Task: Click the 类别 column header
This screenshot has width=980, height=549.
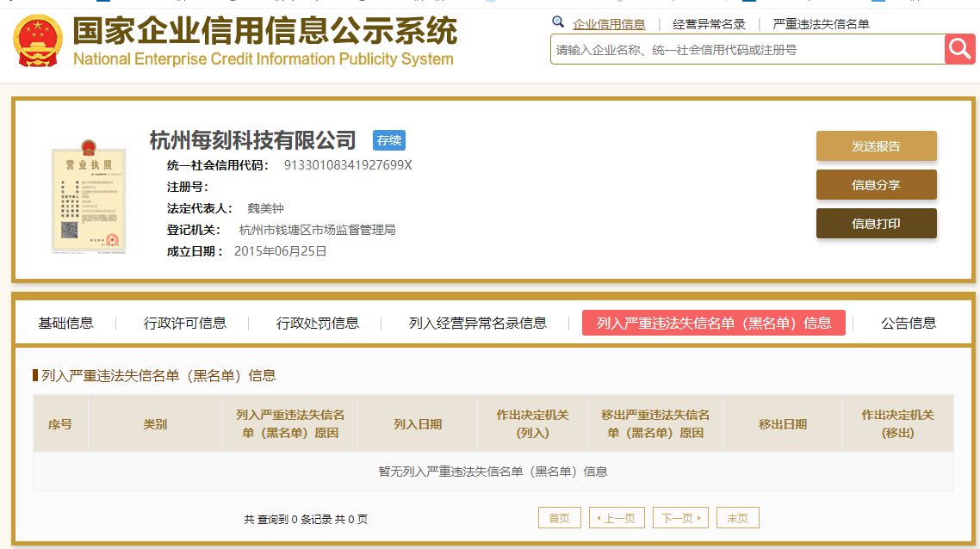Action: click(x=155, y=424)
